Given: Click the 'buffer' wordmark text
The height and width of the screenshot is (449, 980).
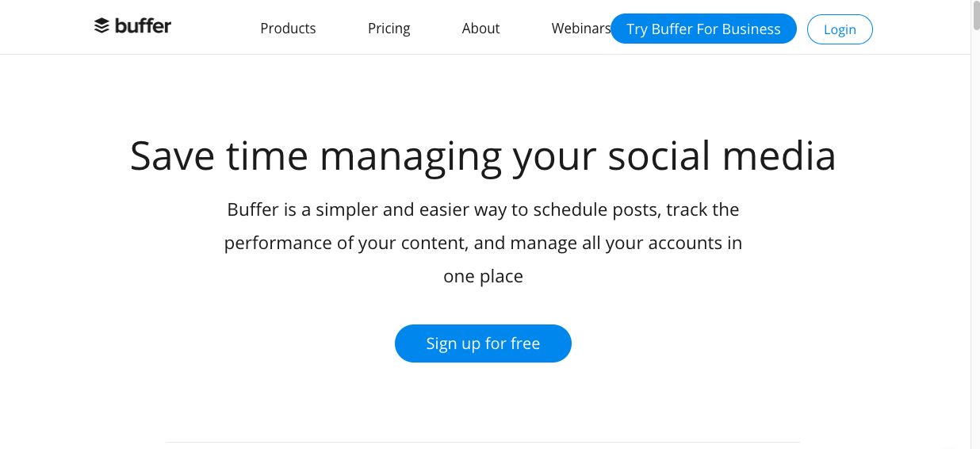Looking at the screenshot, I should (143, 25).
